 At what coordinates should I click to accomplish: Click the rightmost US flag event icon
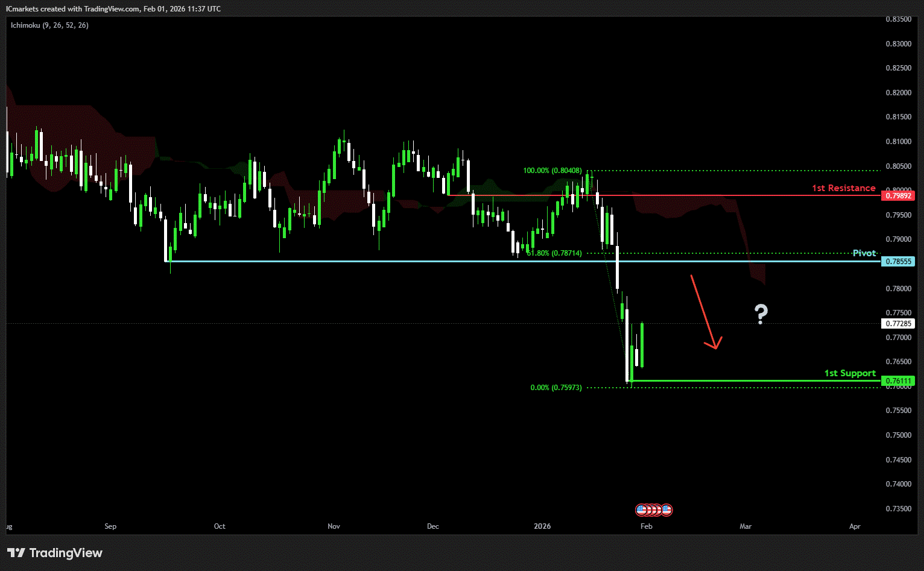666,510
